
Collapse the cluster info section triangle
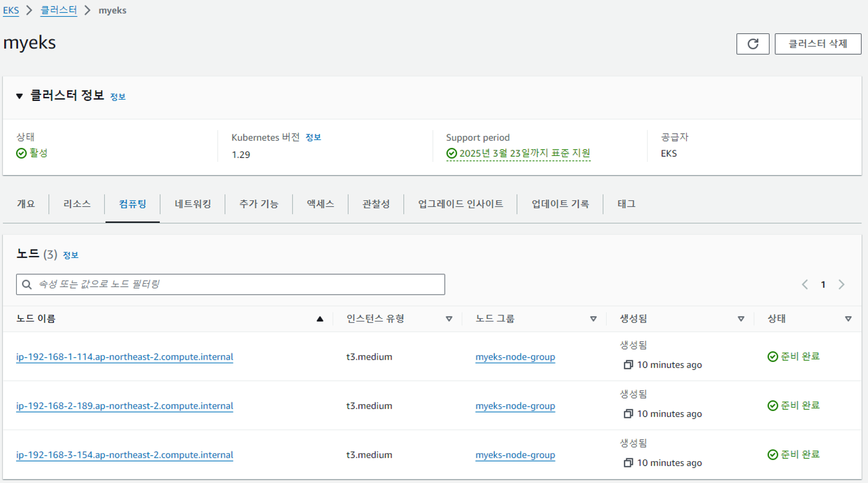click(x=19, y=96)
